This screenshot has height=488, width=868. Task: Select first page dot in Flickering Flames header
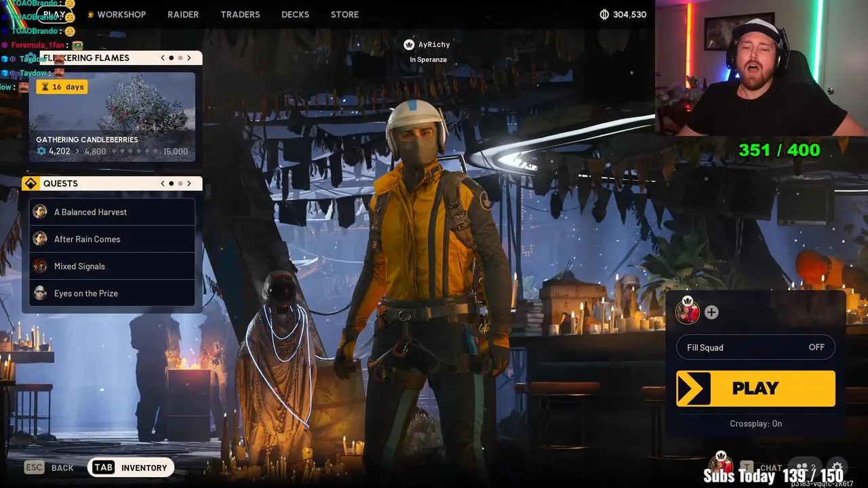pyautogui.click(x=171, y=58)
